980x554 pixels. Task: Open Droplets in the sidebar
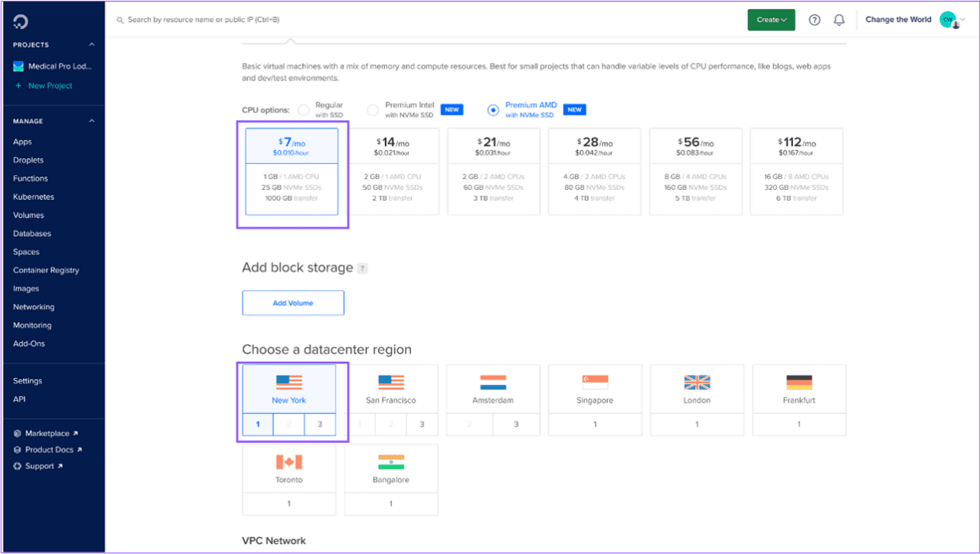tap(28, 160)
